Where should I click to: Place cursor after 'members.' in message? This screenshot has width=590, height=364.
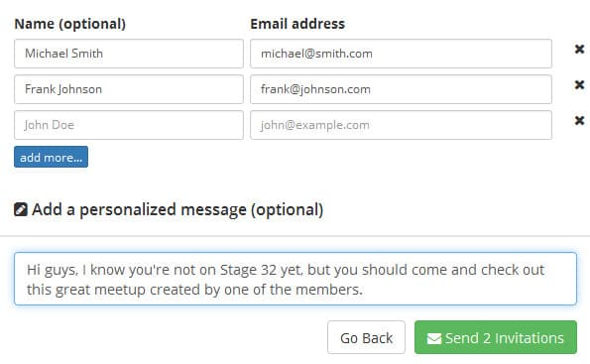pyautogui.click(x=363, y=290)
